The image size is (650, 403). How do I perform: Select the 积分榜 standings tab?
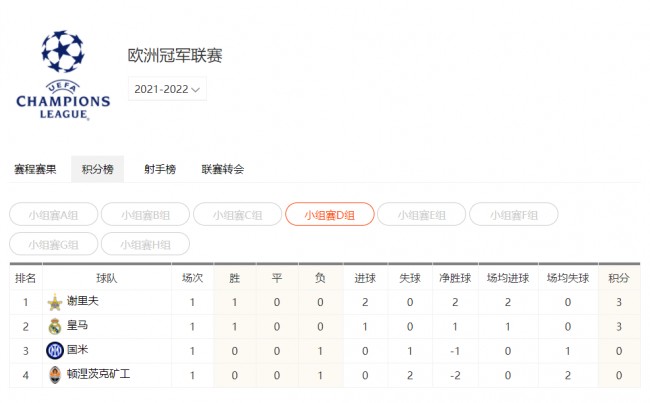(97, 169)
